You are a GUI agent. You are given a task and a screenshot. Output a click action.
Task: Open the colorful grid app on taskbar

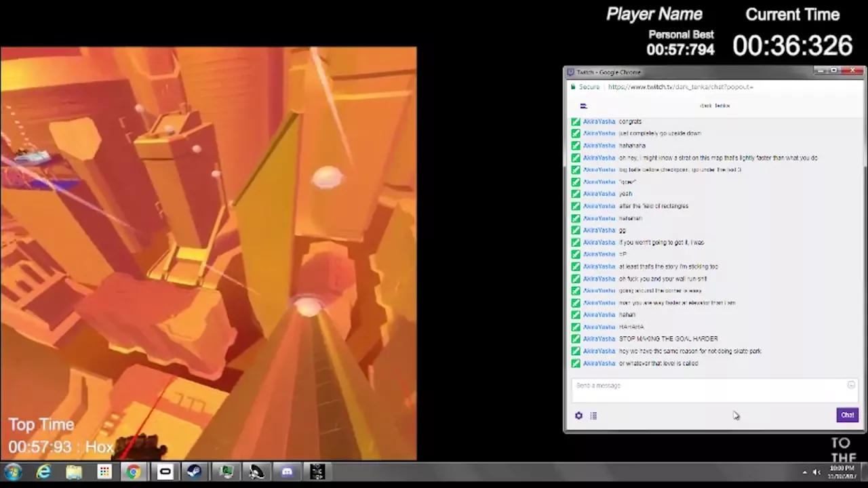(x=104, y=472)
